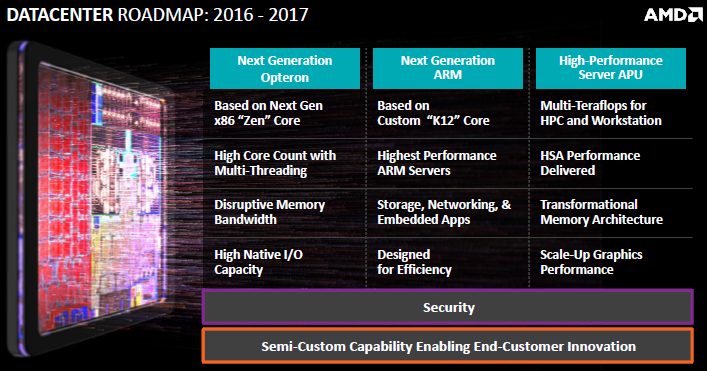Image resolution: width=707 pixels, height=371 pixels.
Task: Click Scale-Up Graphics Performance text
Action: click(591, 262)
